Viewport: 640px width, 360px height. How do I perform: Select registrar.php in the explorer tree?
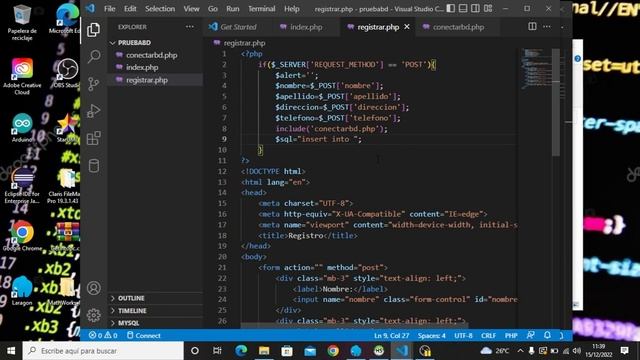click(147, 80)
